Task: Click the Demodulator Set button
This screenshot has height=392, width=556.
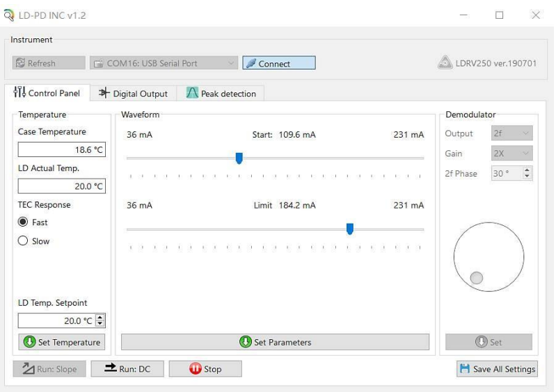Action: [x=489, y=342]
